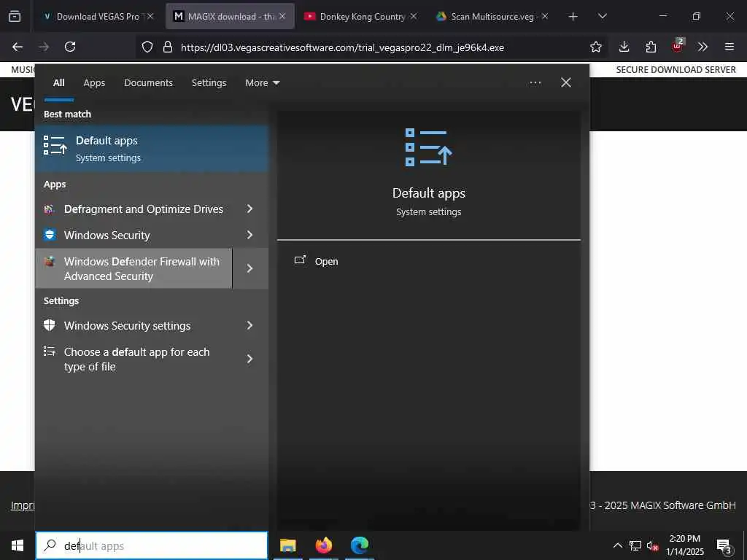Reload the current Firefox page
Screen dimensions: 747x560
[70, 47]
